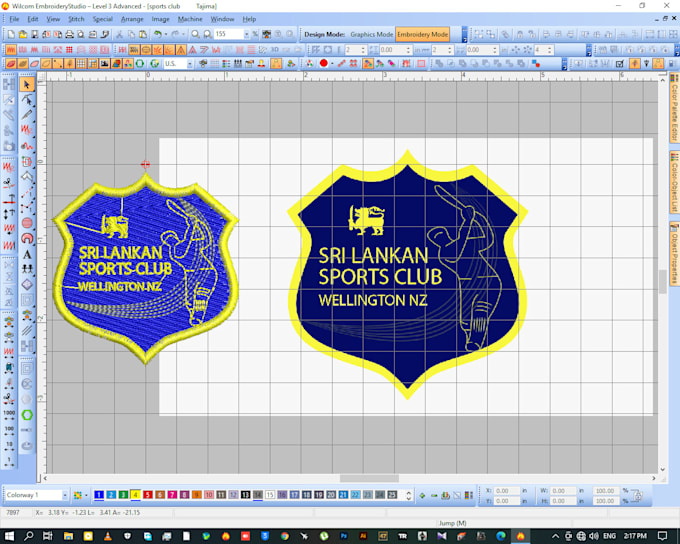Click the stepper on the first field showing 2

pos(363,50)
